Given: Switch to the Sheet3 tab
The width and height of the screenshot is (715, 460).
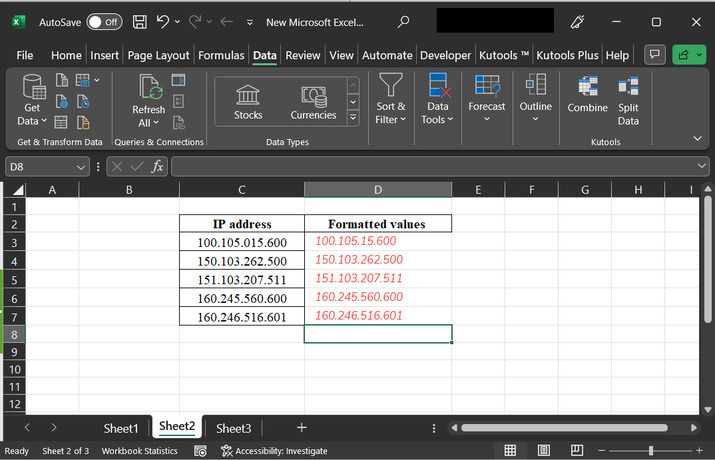Looking at the screenshot, I should 234,428.
